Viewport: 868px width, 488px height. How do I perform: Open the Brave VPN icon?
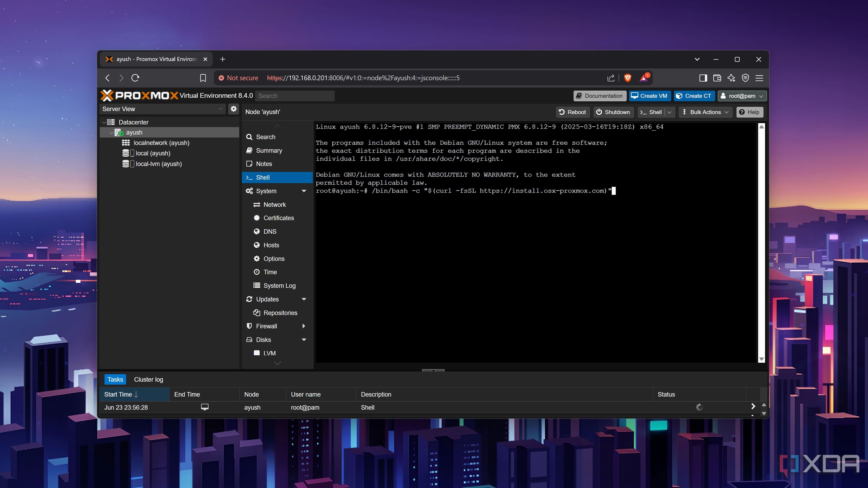(x=745, y=78)
